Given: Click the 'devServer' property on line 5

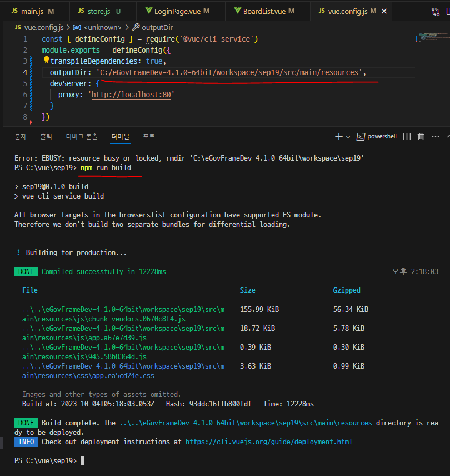Looking at the screenshot, I should click(x=68, y=83).
